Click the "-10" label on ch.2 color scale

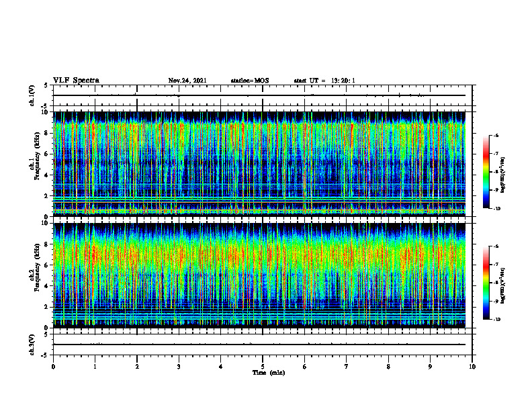click(496, 320)
